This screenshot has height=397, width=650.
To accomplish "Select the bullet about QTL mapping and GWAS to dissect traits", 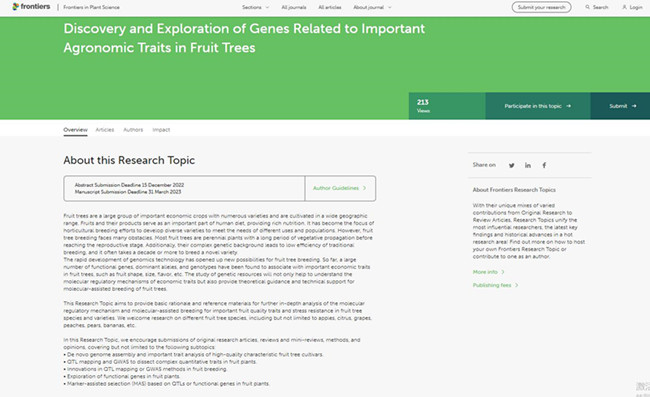I will tap(160, 362).
